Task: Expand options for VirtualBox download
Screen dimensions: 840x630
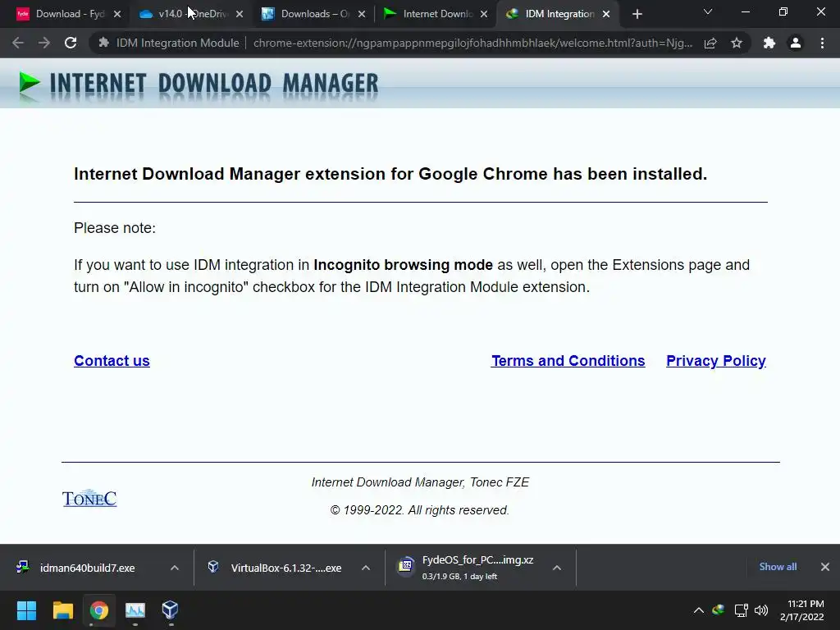Action: click(366, 568)
